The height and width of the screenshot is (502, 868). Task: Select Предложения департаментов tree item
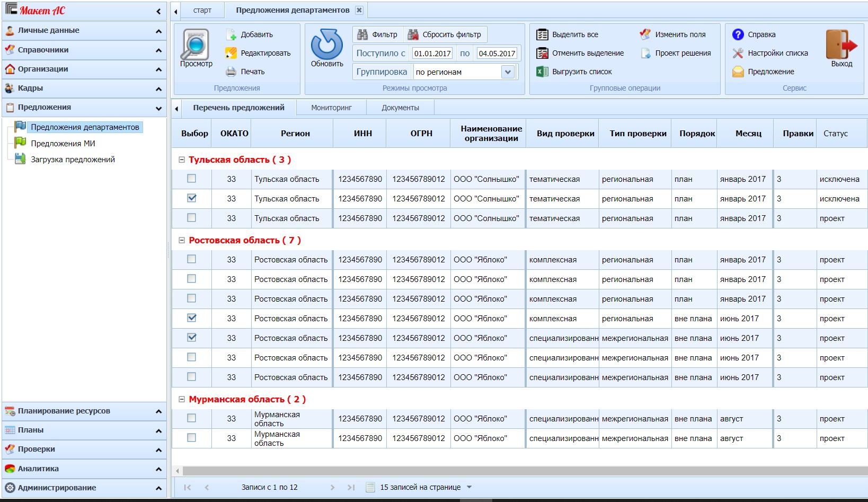click(x=85, y=127)
